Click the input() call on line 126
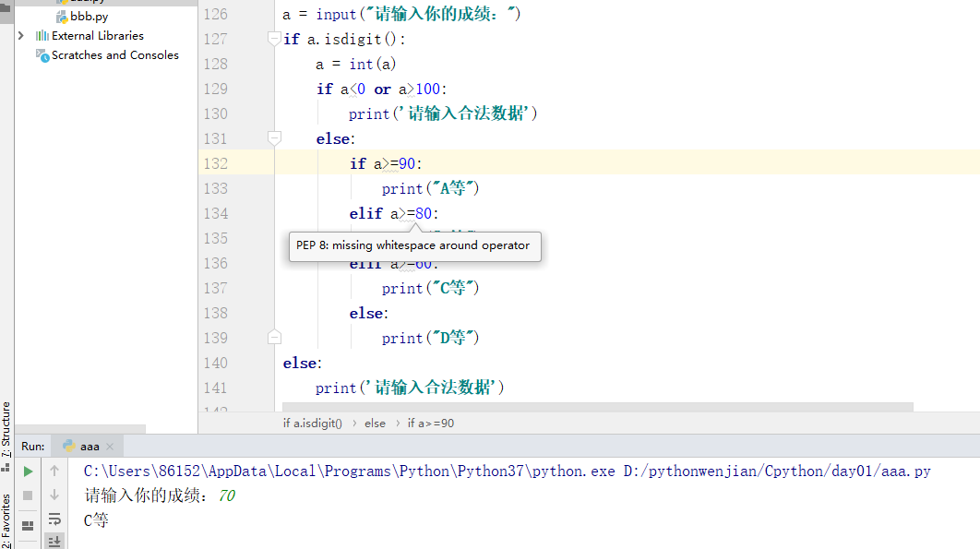This screenshot has width=980, height=549. pos(418,14)
